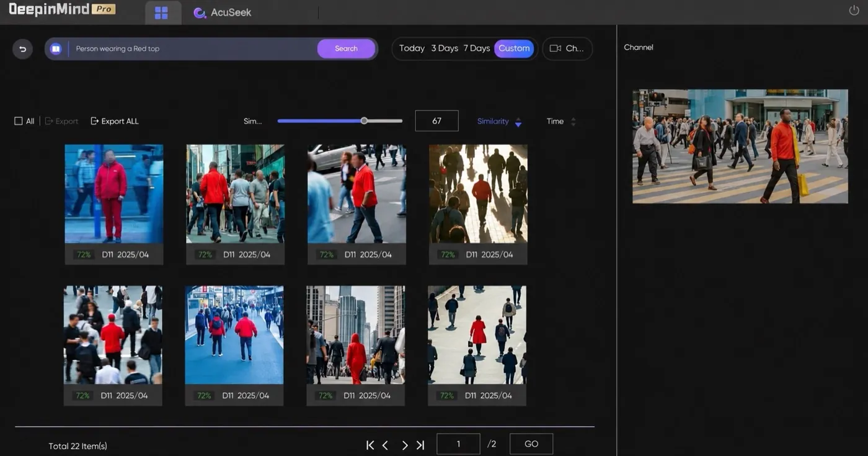Choose the Custom time range
Screen dimensions: 868x456
coord(514,48)
